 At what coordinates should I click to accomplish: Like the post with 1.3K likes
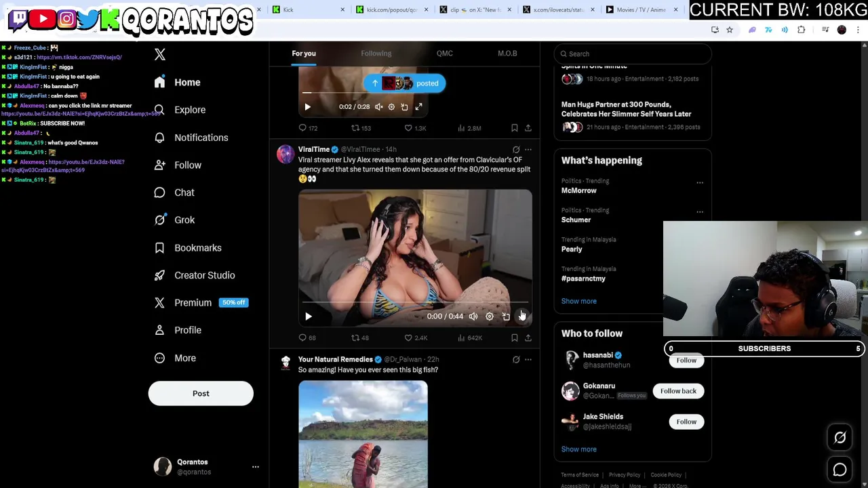tap(415, 128)
